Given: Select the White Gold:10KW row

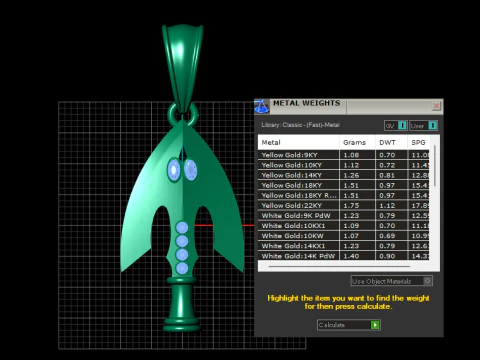Looking at the screenshot, I should coord(344,236).
